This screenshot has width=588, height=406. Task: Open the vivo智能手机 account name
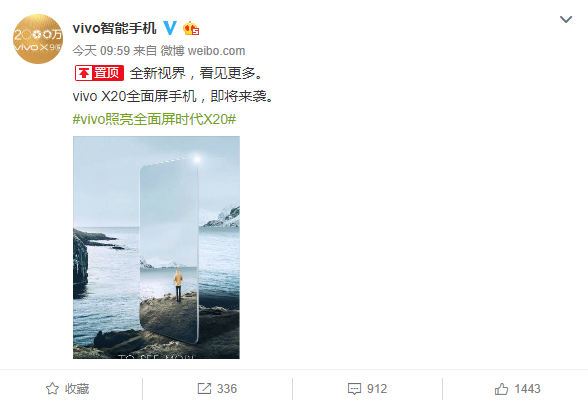114,28
